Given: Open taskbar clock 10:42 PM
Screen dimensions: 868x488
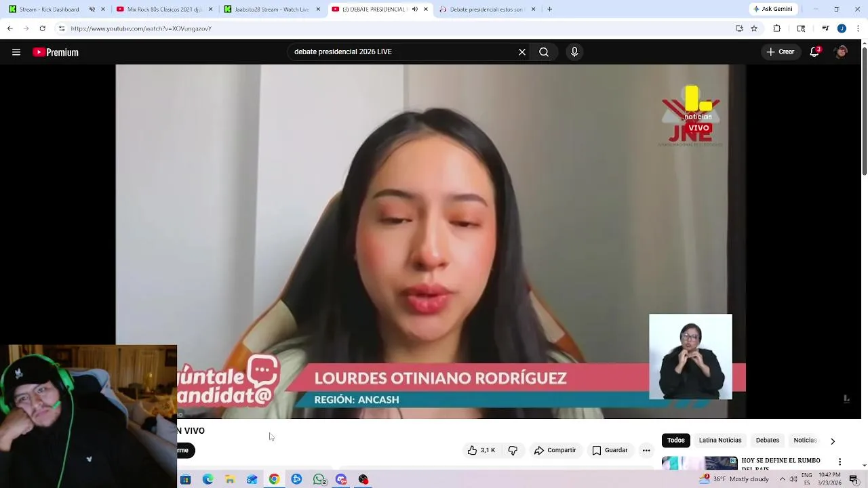Looking at the screenshot, I should click(x=829, y=479).
